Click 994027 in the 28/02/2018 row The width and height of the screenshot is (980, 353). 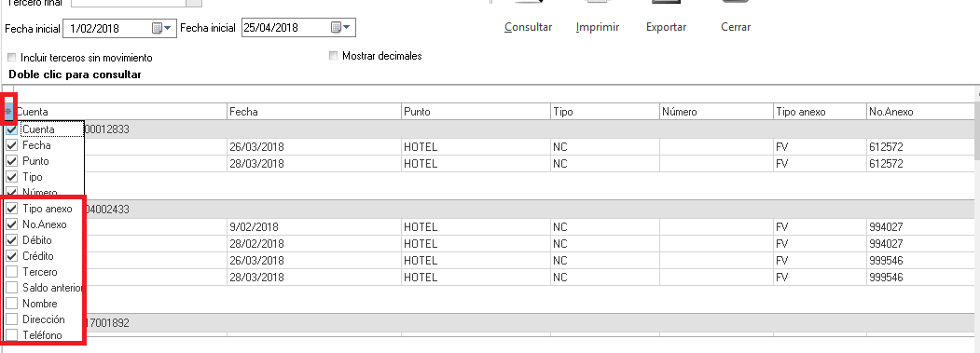tap(919, 244)
